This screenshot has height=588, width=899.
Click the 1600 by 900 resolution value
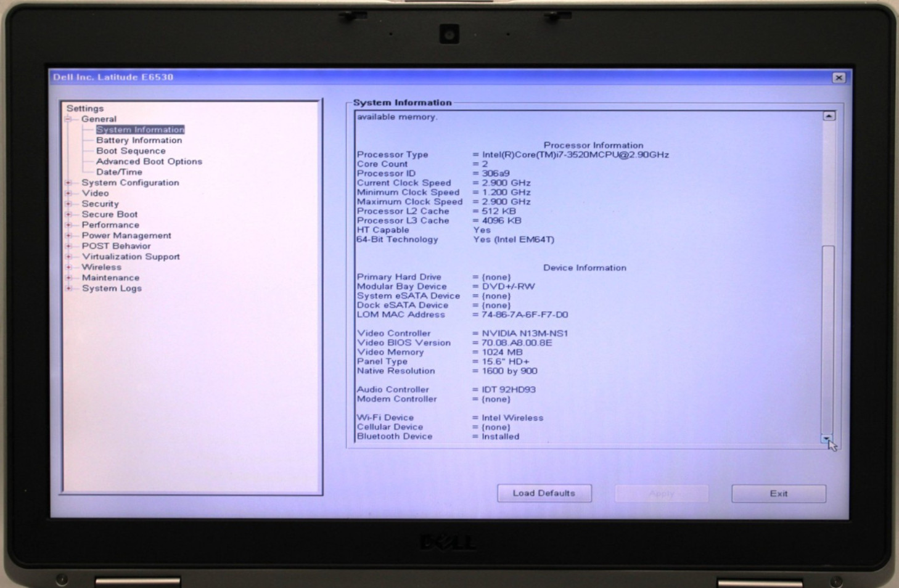click(509, 371)
